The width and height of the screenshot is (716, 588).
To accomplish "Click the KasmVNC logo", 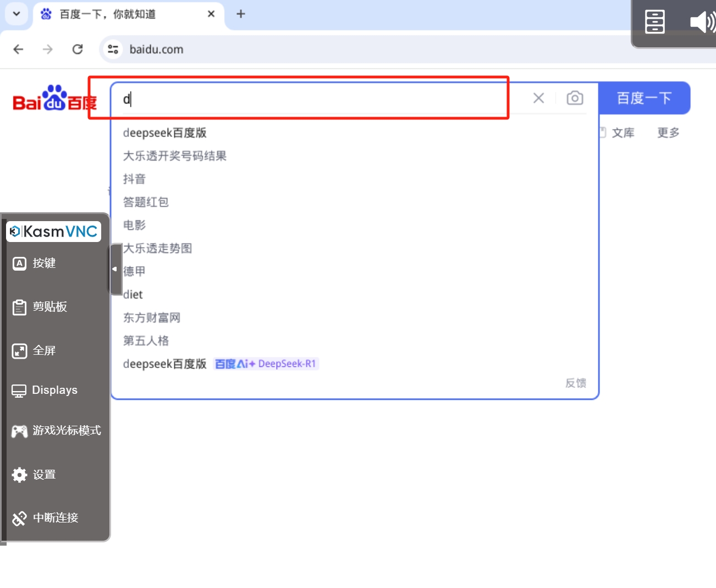I will [x=53, y=231].
